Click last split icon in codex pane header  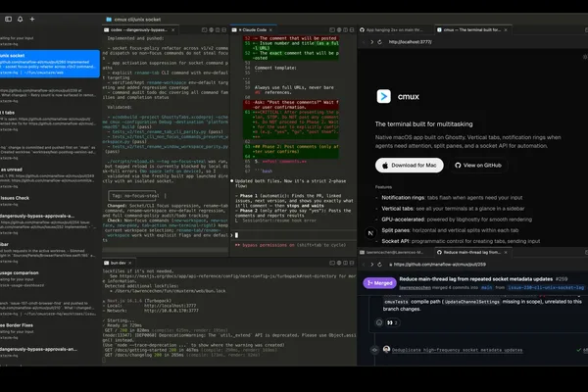point(223,30)
